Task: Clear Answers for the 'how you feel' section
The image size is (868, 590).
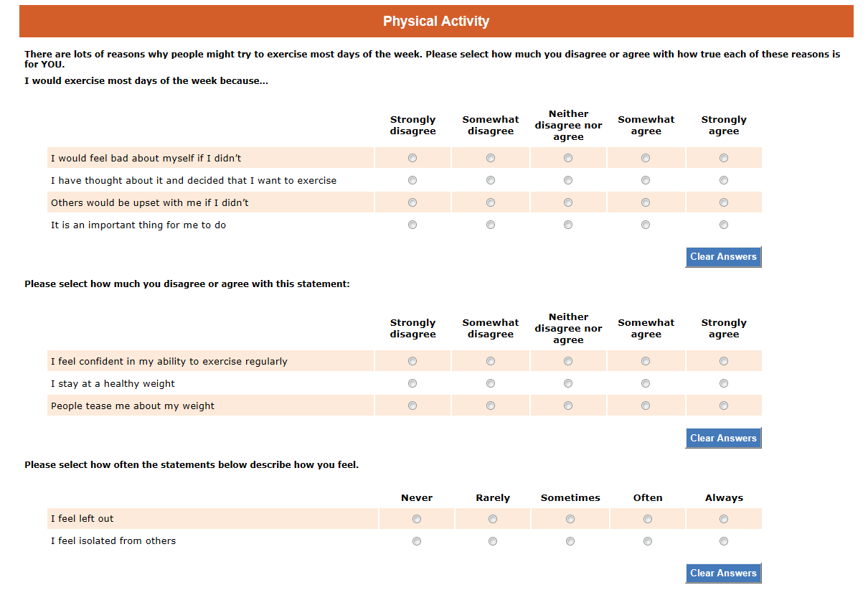Action: (723, 573)
